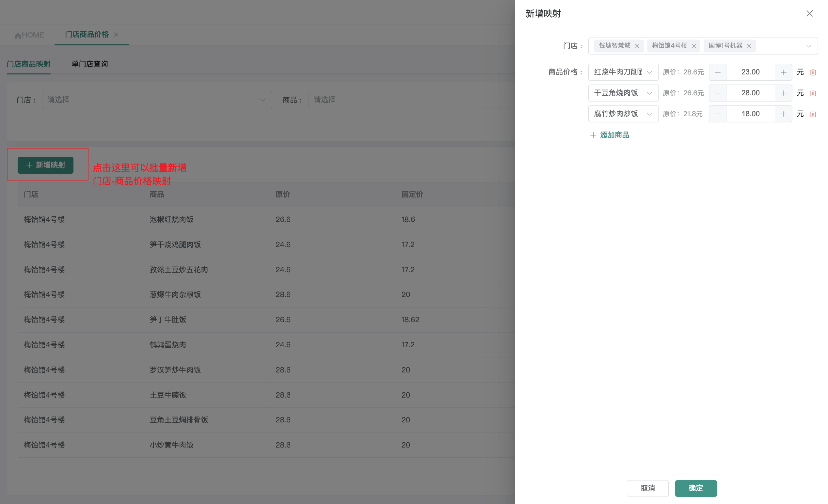Decrease the 23.00 price with minus
Screen dimensions: 828x504
pos(718,72)
